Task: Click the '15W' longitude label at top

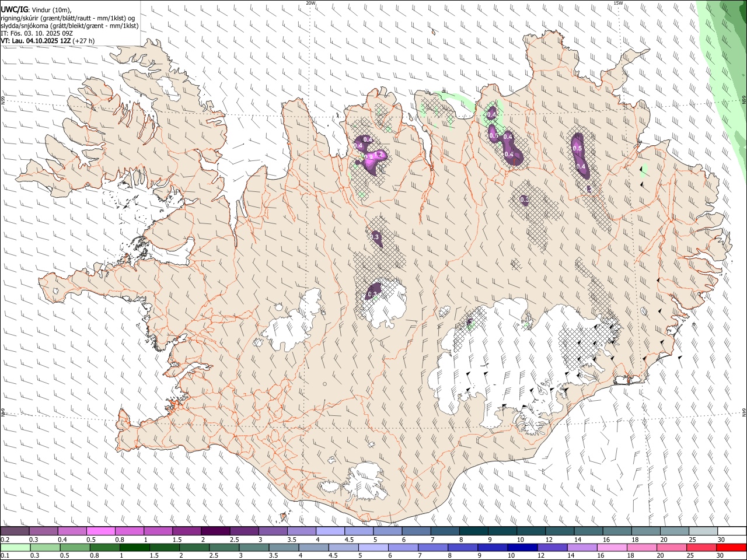Action: (618, 3)
